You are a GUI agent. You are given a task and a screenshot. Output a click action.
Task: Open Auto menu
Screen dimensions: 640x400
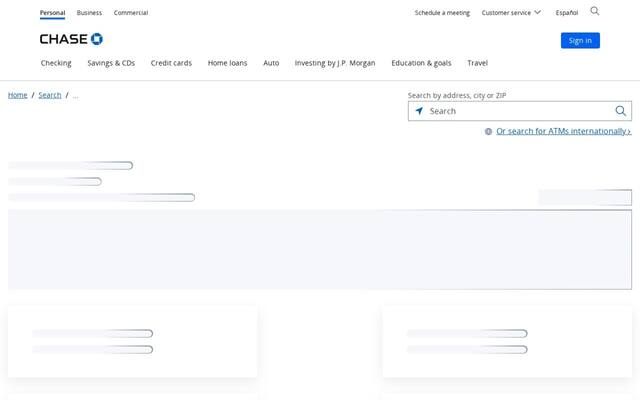point(271,63)
